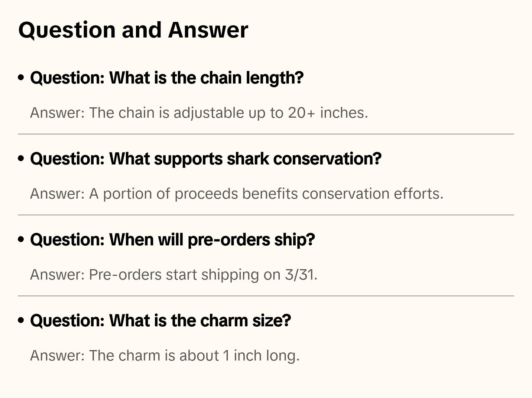Click the adjustable chain answer text
Image resolution: width=532 pixels, height=398 pixels.
click(199, 113)
